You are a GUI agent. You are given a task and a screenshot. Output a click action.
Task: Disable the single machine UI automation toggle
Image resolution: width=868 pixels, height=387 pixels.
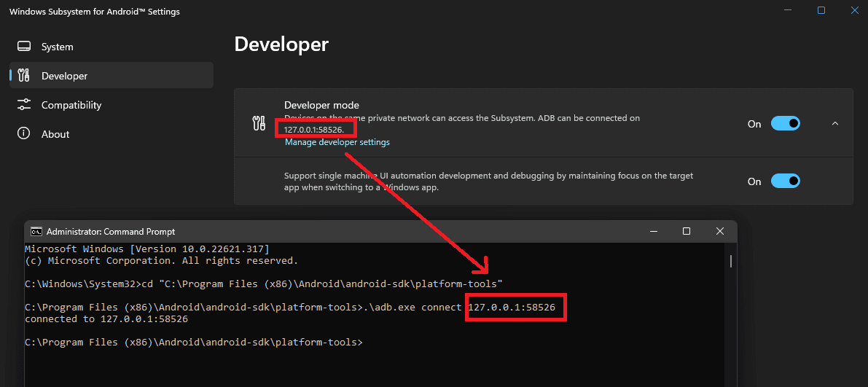tap(786, 181)
